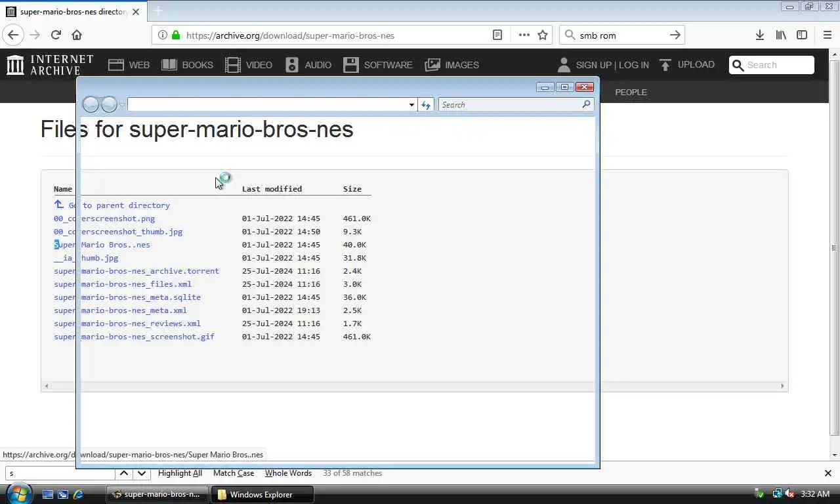
Task: Open SOFTWARE section of Internet Archive
Action: [378, 65]
